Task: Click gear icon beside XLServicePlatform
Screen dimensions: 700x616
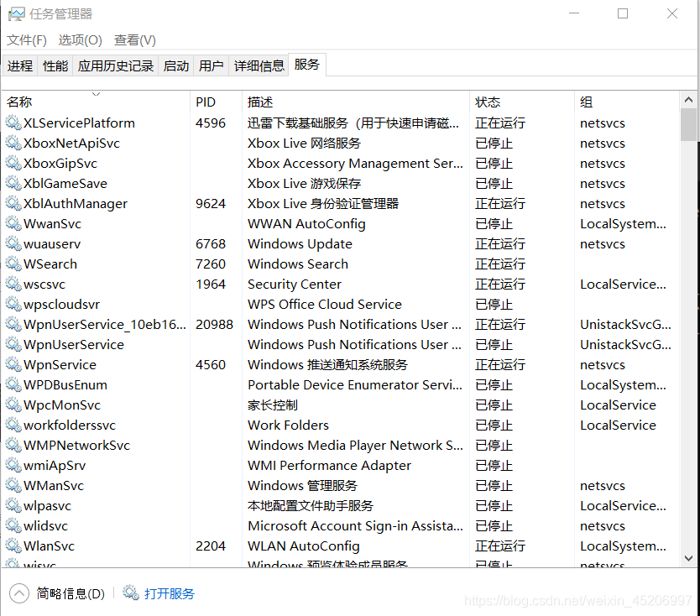Action: [x=13, y=123]
